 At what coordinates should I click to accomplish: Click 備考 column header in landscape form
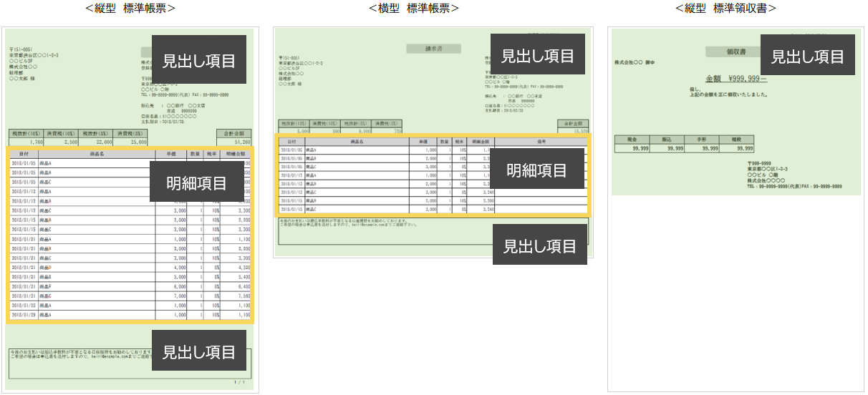[541, 142]
